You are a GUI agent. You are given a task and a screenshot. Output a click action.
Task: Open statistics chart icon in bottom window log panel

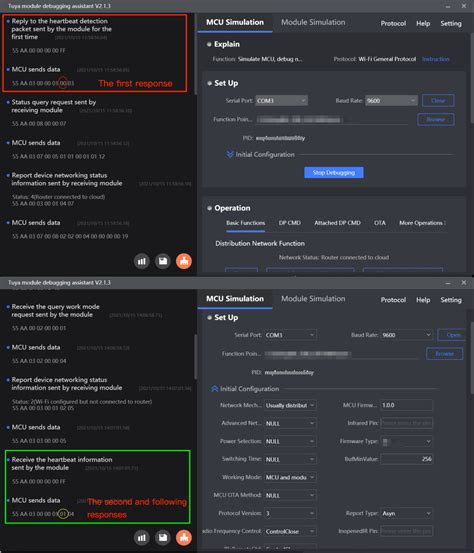tap(141, 538)
